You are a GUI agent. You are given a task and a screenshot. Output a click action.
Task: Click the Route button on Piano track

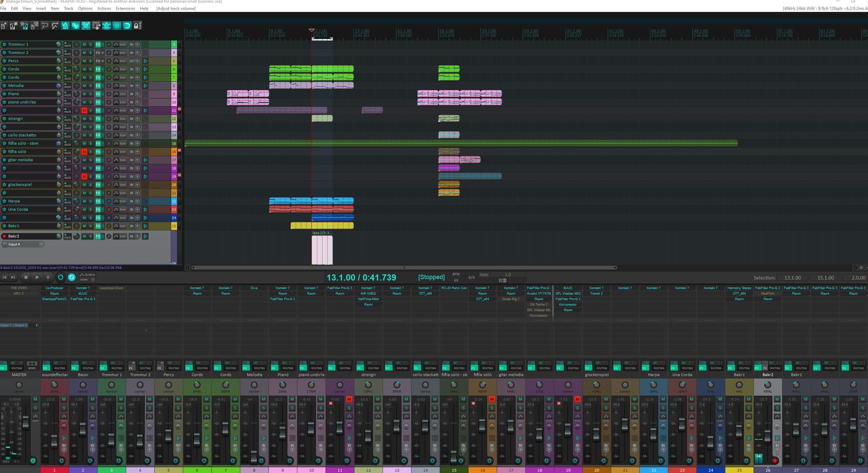[x=67, y=94]
